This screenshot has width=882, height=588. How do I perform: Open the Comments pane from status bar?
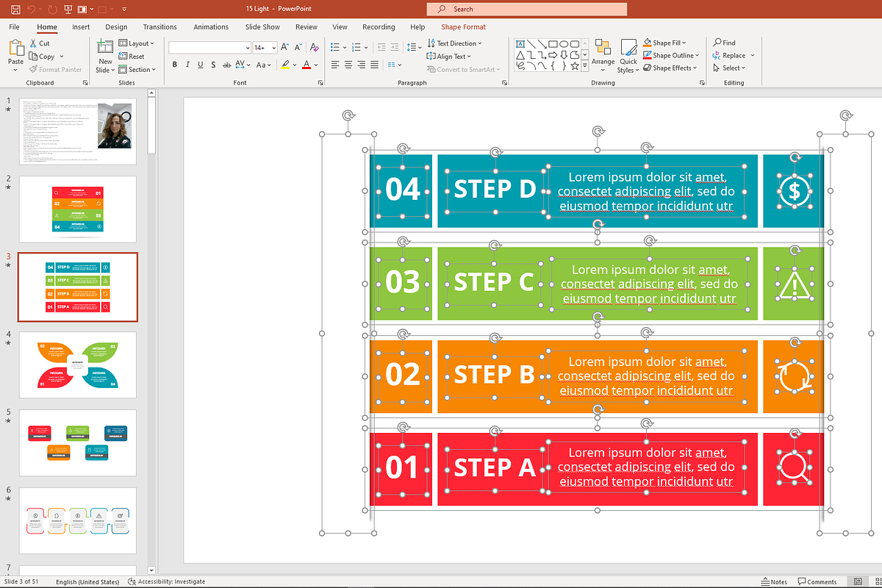click(x=817, y=581)
